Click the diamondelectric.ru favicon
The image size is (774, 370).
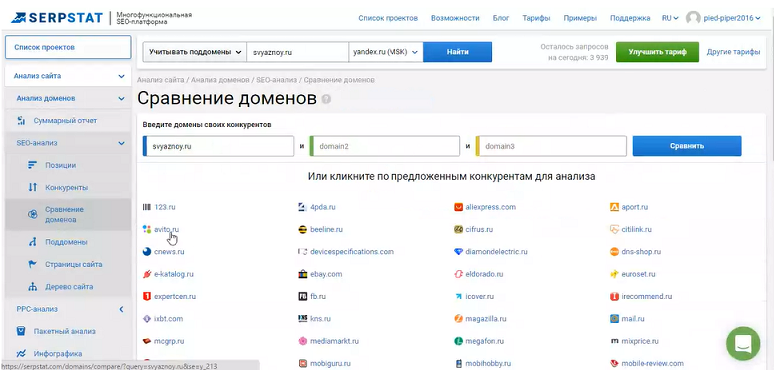tap(459, 252)
